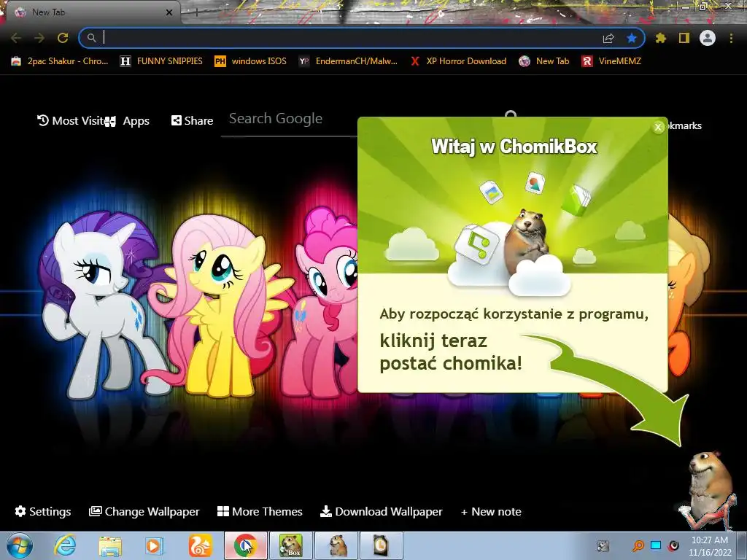The image size is (747, 560).
Task: Open the 2pac Shakur bookmark
Action: click(x=60, y=61)
